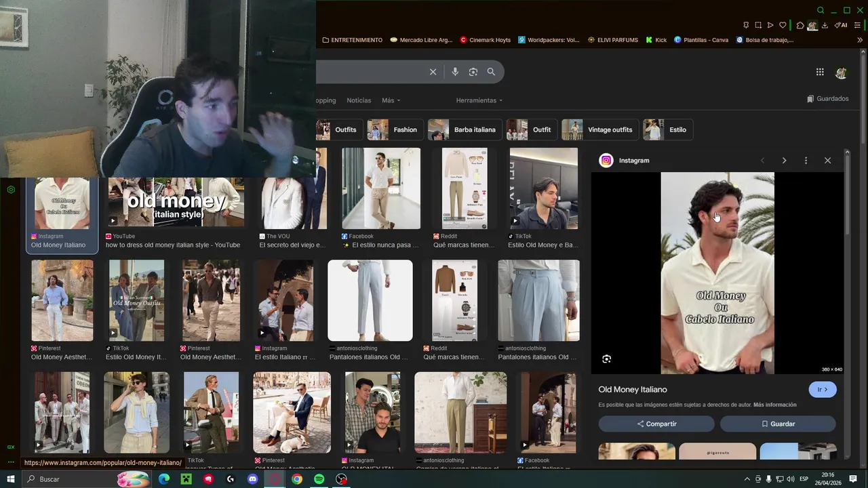Go to next image in preview panel

click(784, 161)
